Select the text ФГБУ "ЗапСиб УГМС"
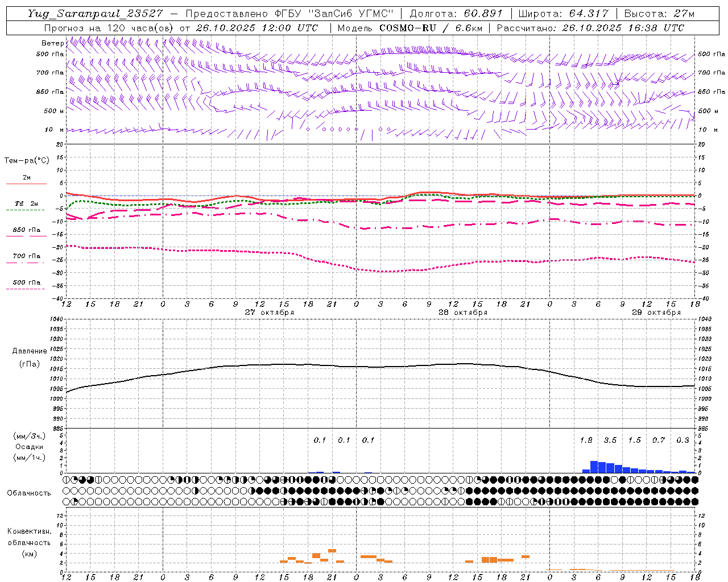This screenshot has width=728, height=582. click(x=334, y=14)
